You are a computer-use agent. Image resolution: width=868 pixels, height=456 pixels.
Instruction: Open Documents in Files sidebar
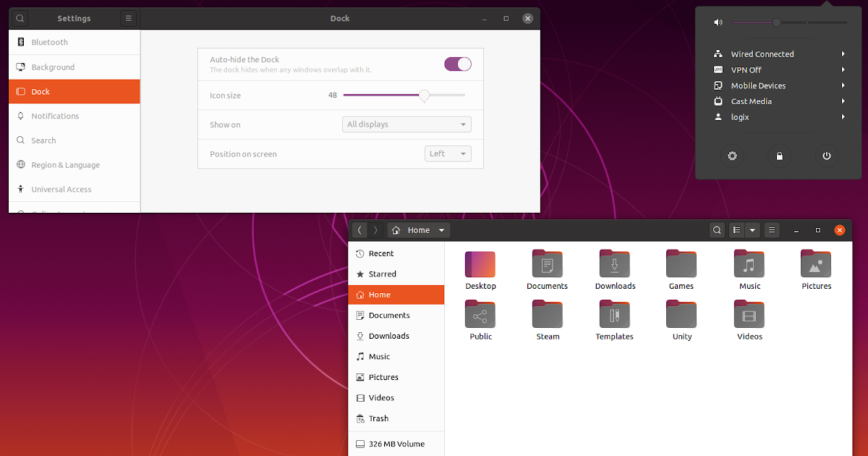396,316
